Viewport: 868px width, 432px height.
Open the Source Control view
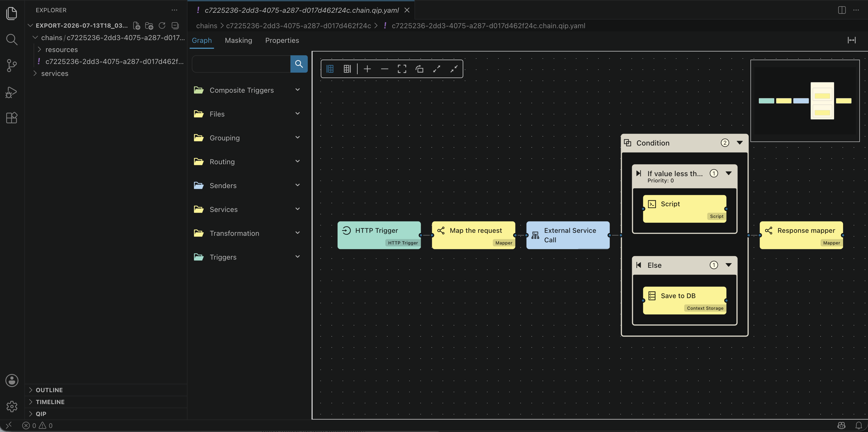(x=12, y=65)
